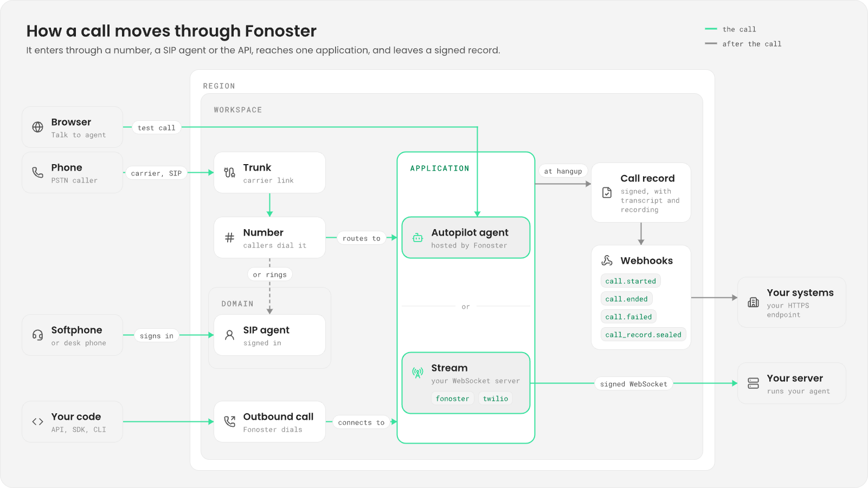Click the robot icon on Autopilot agent
This screenshot has height=488, width=868.
[417, 238]
